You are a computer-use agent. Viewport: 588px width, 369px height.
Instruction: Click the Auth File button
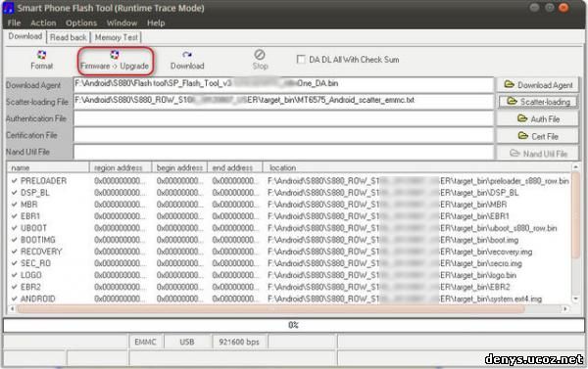pyautogui.click(x=537, y=119)
